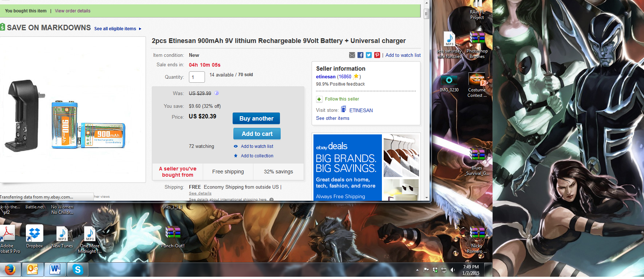
Task: Click the page vertical scrollbar thumb
Action: click(x=426, y=14)
